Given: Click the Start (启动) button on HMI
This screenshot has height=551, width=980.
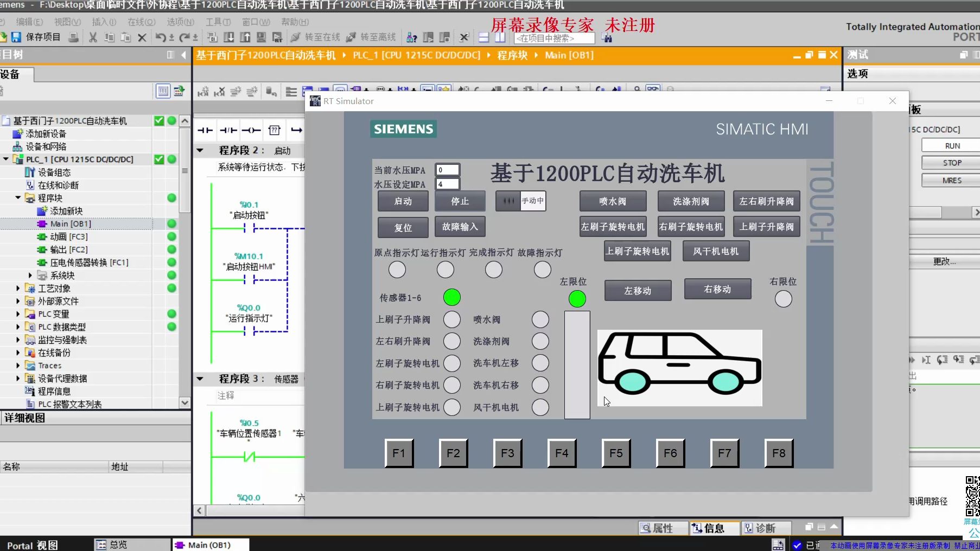Looking at the screenshot, I should point(403,201).
